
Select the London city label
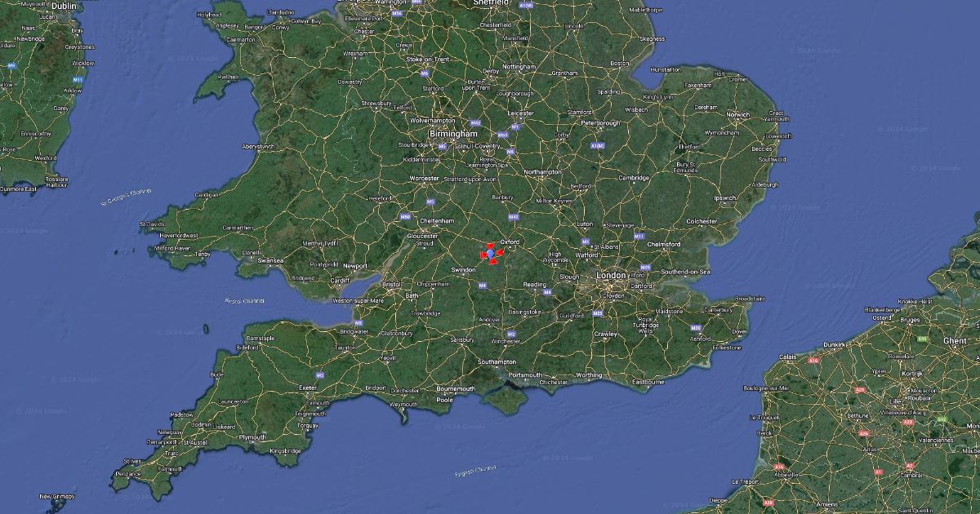(x=611, y=276)
